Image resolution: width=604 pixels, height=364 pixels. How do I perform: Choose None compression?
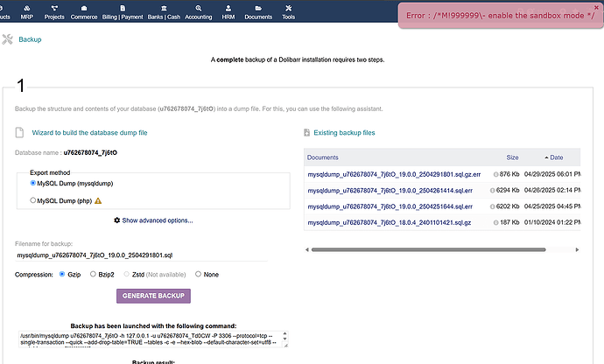tap(198, 274)
